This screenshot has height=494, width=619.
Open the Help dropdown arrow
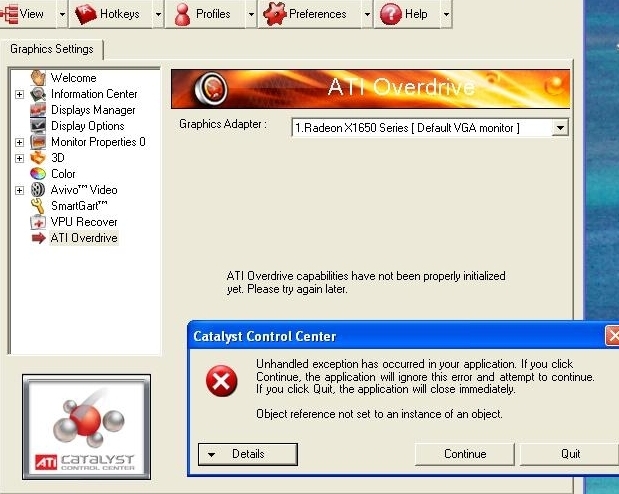coord(446,14)
